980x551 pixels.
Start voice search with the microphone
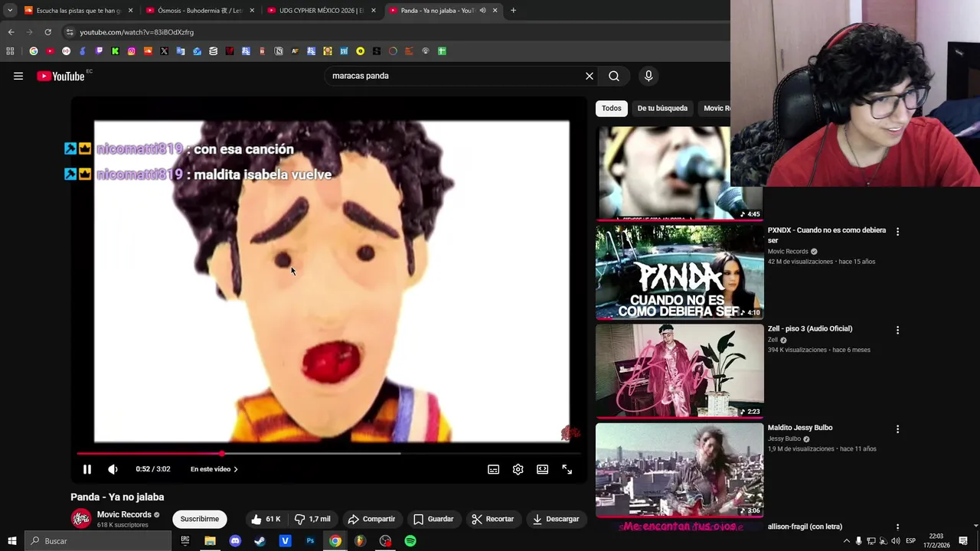(648, 76)
